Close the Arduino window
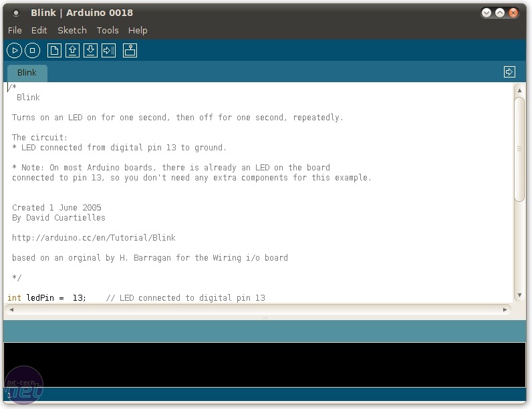532x409 pixels. tap(513, 13)
